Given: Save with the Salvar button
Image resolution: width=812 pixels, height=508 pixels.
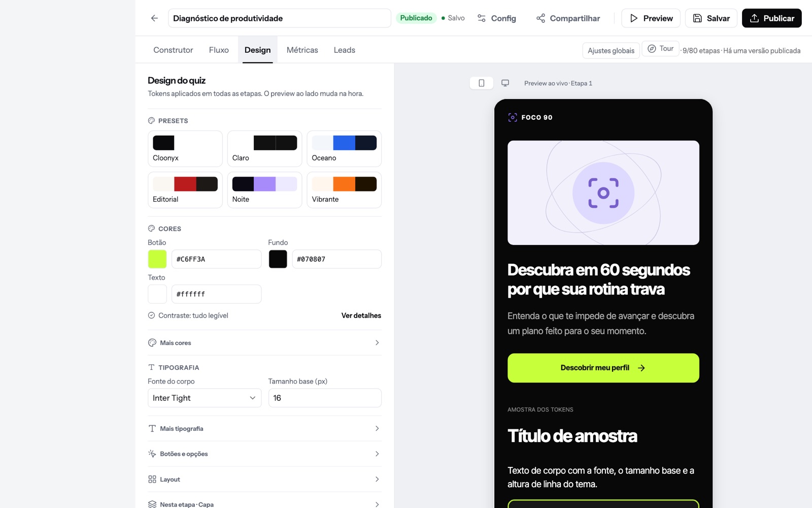Looking at the screenshot, I should click(x=711, y=18).
